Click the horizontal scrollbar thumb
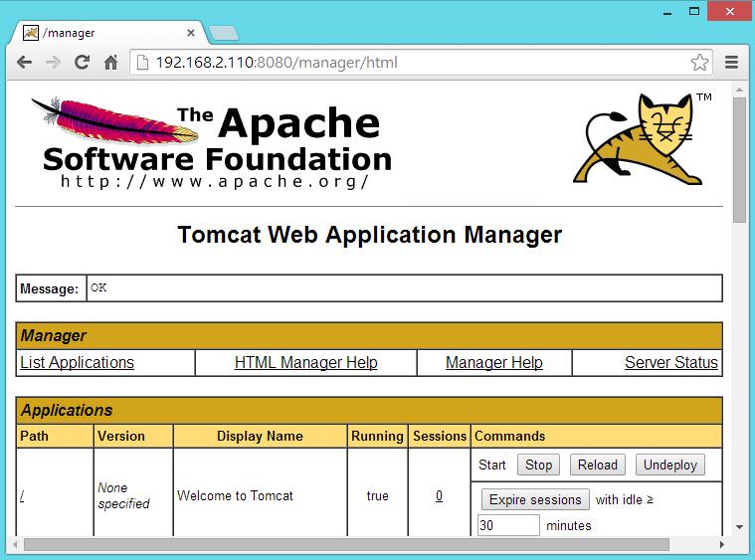 (347, 545)
